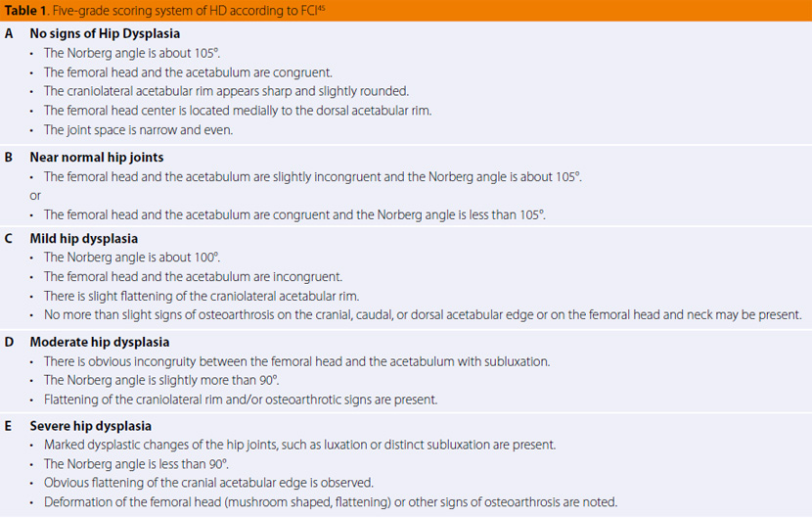The height and width of the screenshot is (518, 812).
Task: Click line about mushroom shaped femoral head deformation
Action: 331,502
